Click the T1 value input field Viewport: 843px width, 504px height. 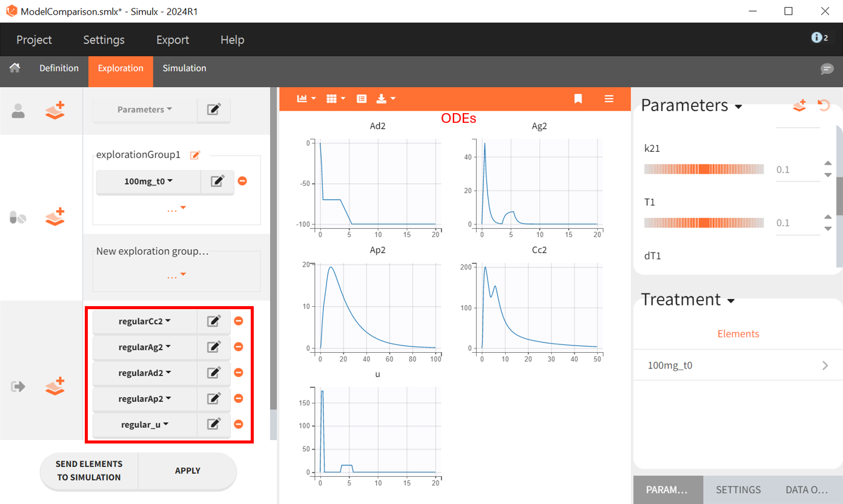[797, 223]
